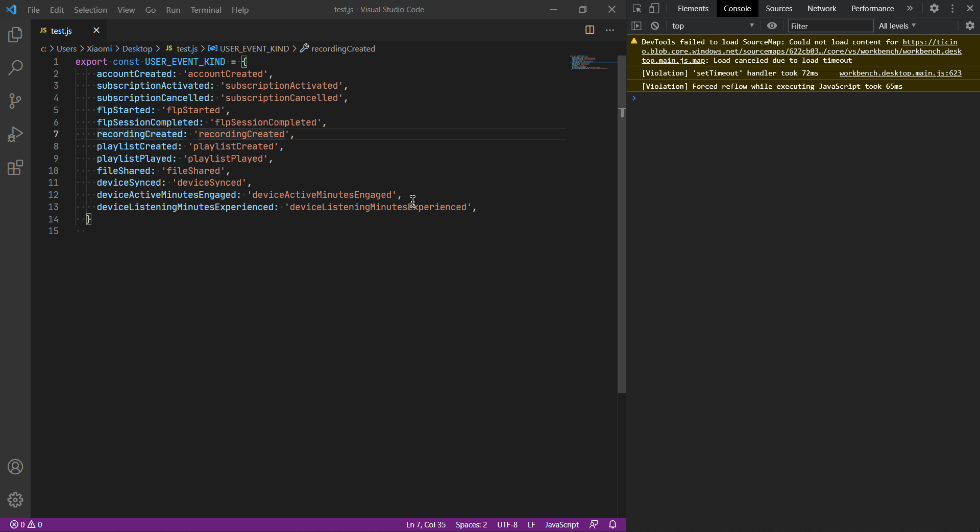Change indentation via 'Spaces: 2'
Screen dimensions: 980x532
pyautogui.click(x=471, y=524)
